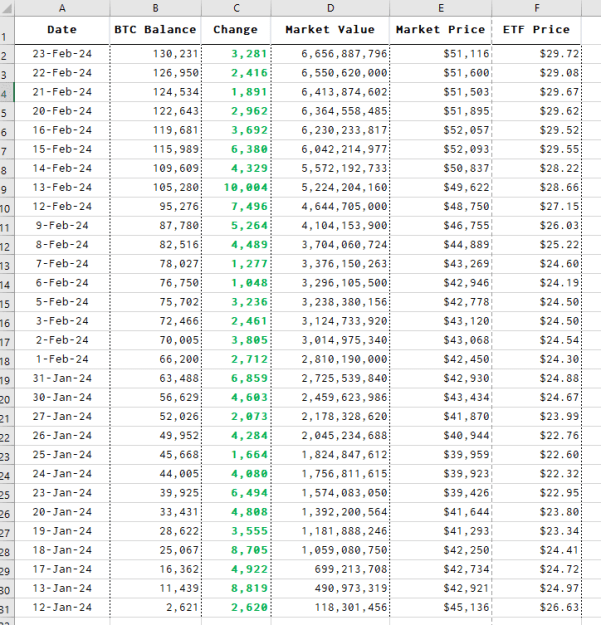Select column A header

[x=62, y=8]
